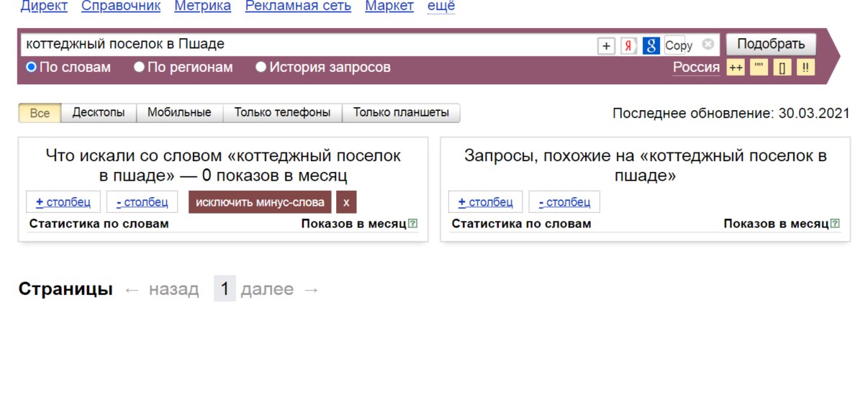
Task: Click the ++ operator icon
Action: pyautogui.click(x=736, y=68)
